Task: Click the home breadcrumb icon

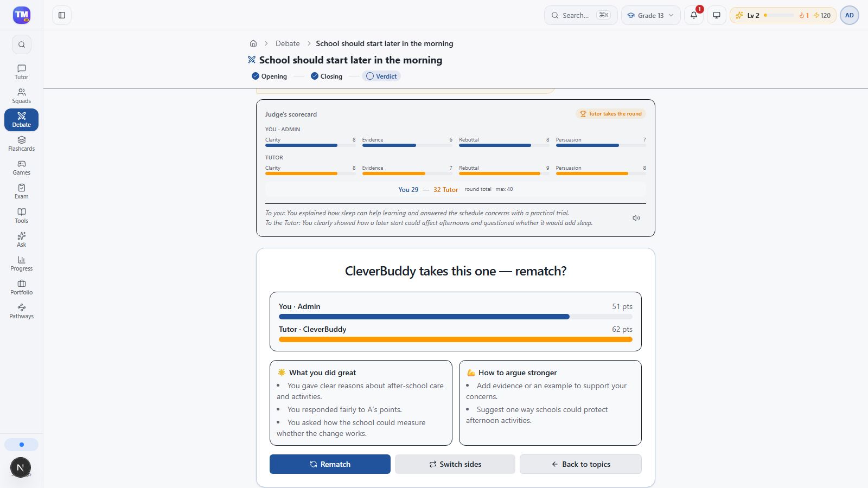Action: point(253,43)
